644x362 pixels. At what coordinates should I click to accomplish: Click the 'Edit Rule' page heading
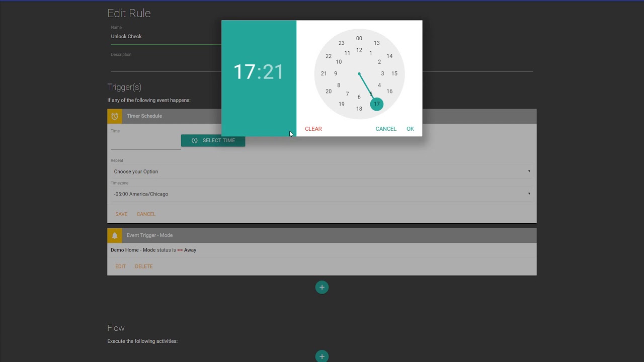click(x=129, y=13)
